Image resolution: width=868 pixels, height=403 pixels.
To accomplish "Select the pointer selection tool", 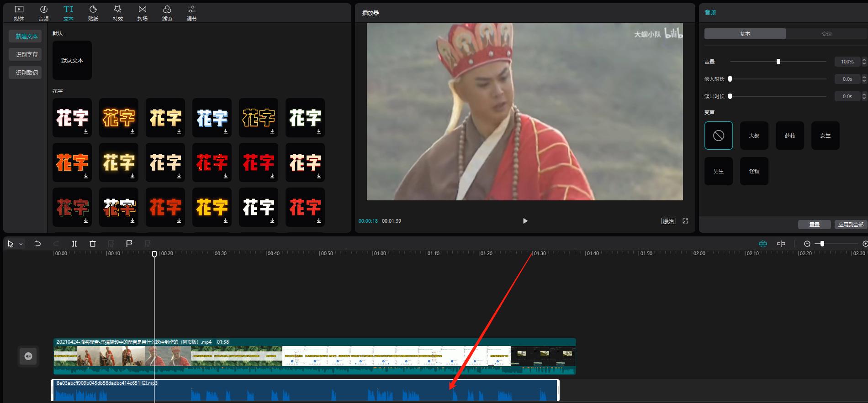I will click(11, 244).
